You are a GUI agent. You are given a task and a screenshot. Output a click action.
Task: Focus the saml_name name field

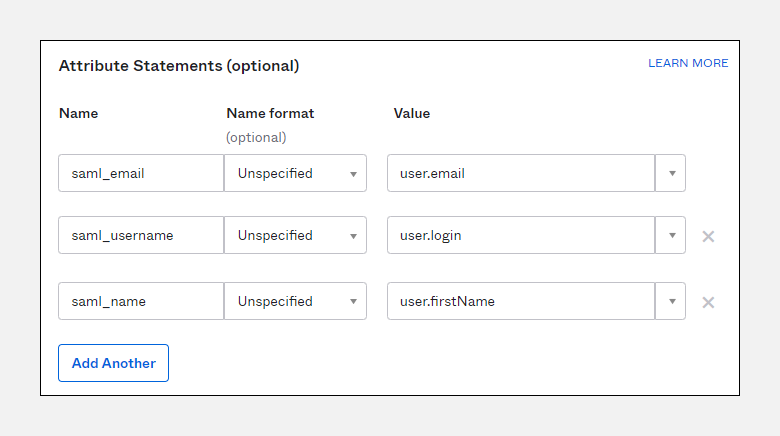(141, 301)
